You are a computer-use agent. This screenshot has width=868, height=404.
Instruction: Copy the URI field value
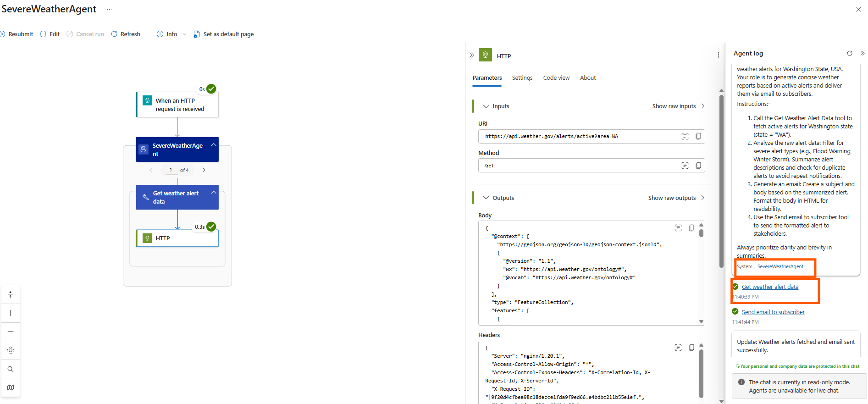pyautogui.click(x=698, y=136)
